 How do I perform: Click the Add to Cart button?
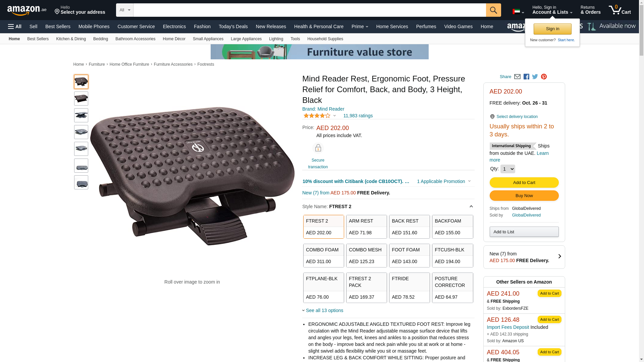click(524, 183)
